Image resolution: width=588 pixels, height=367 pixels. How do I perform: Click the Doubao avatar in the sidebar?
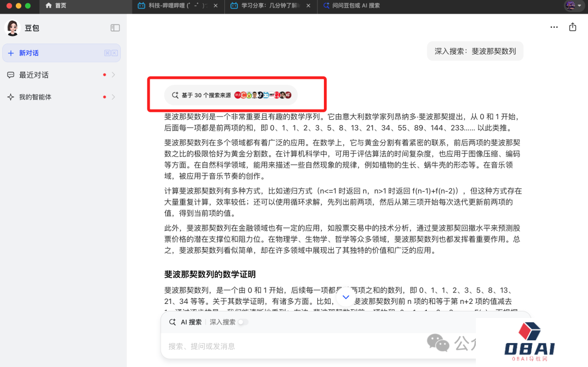click(13, 28)
